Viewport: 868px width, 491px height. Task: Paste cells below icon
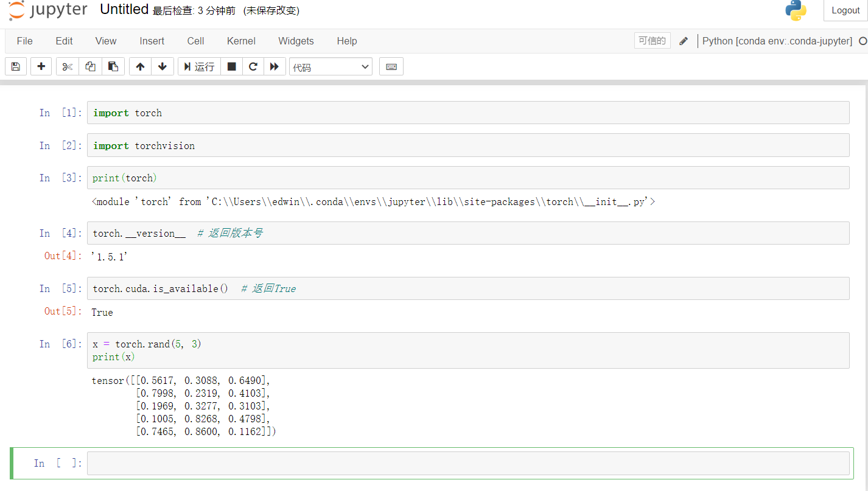[113, 66]
